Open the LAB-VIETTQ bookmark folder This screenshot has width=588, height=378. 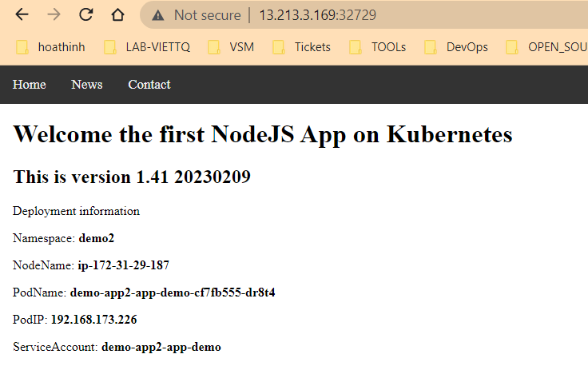[x=147, y=47]
